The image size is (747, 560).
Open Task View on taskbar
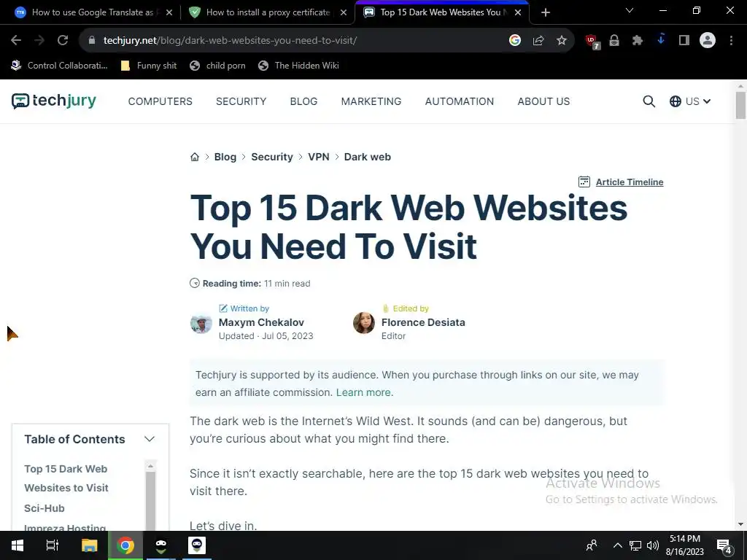(x=53, y=545)
